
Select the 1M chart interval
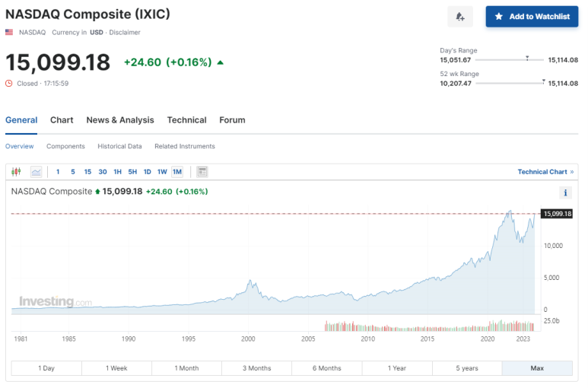tap(177, 172)
